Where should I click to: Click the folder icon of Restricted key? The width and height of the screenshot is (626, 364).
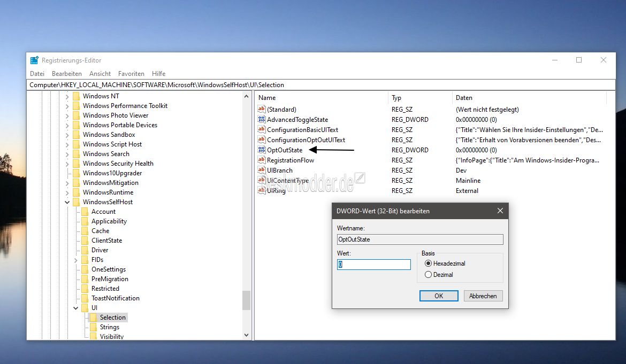pyautogui.click(x=85, y=289)
